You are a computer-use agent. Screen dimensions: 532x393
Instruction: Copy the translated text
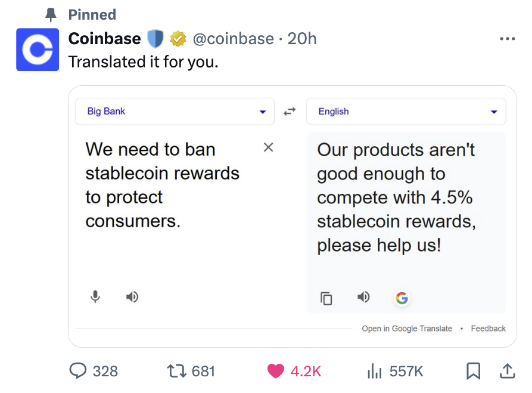pos(326,298)
